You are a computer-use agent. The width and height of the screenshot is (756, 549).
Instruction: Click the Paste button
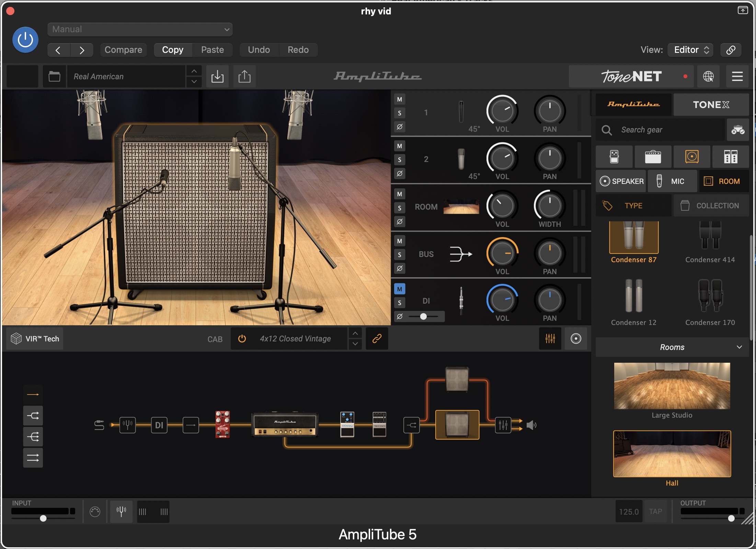[213, 50]
